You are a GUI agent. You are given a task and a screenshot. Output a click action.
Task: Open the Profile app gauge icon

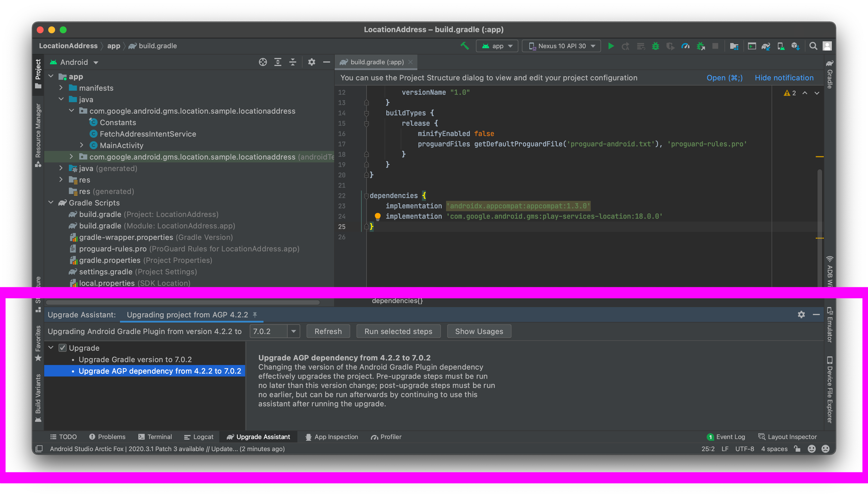click(685, 46)
